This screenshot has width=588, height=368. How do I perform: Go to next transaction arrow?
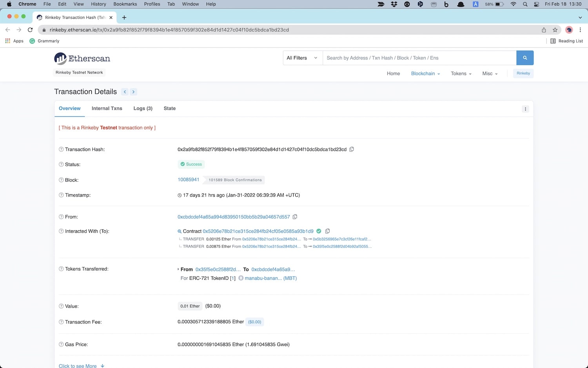(x=133, y=92)
